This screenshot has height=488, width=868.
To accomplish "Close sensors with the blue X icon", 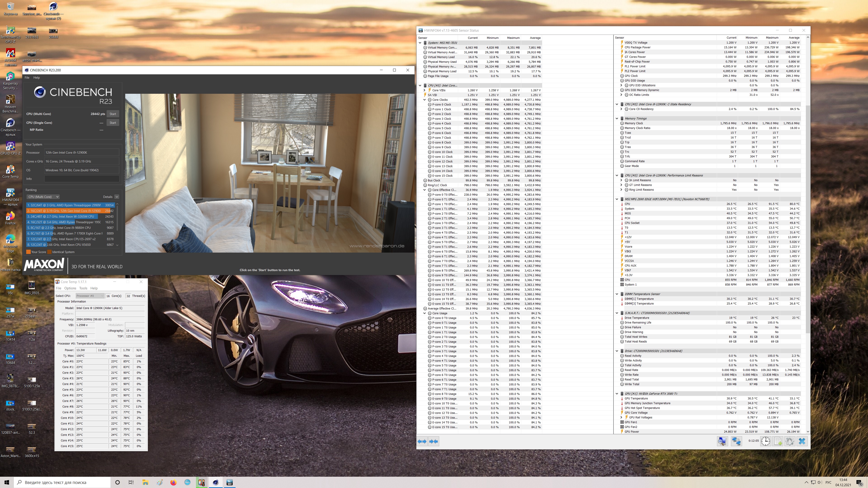I will pos(802,441).
